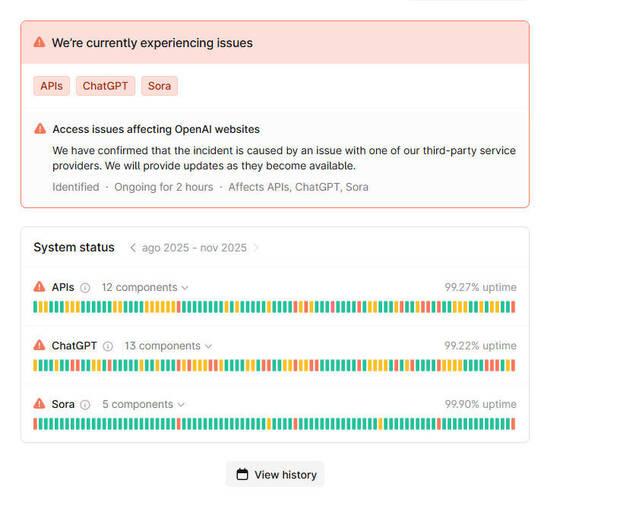620x515 pixels.
Task: Expand the Sora 5 components list
Action: [143, 405]
